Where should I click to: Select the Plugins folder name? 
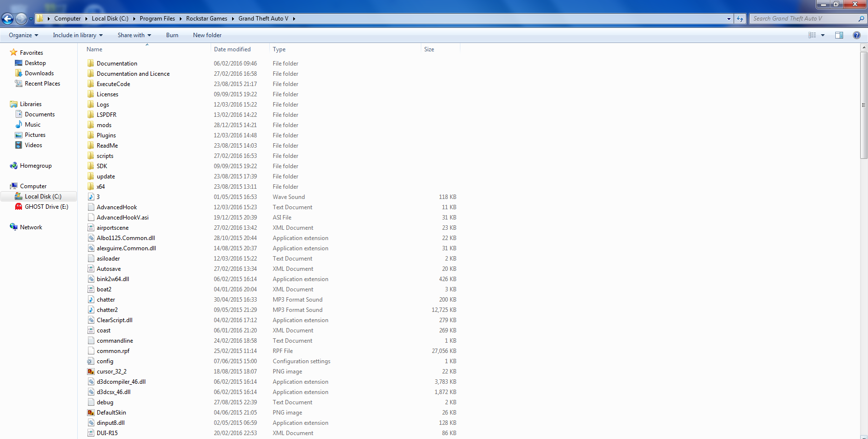(106, 135)
